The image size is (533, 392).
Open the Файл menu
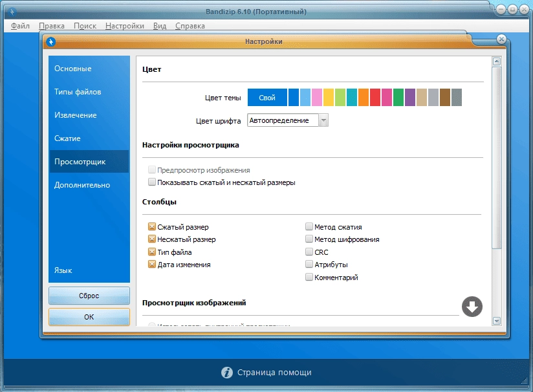click(20, 26)
